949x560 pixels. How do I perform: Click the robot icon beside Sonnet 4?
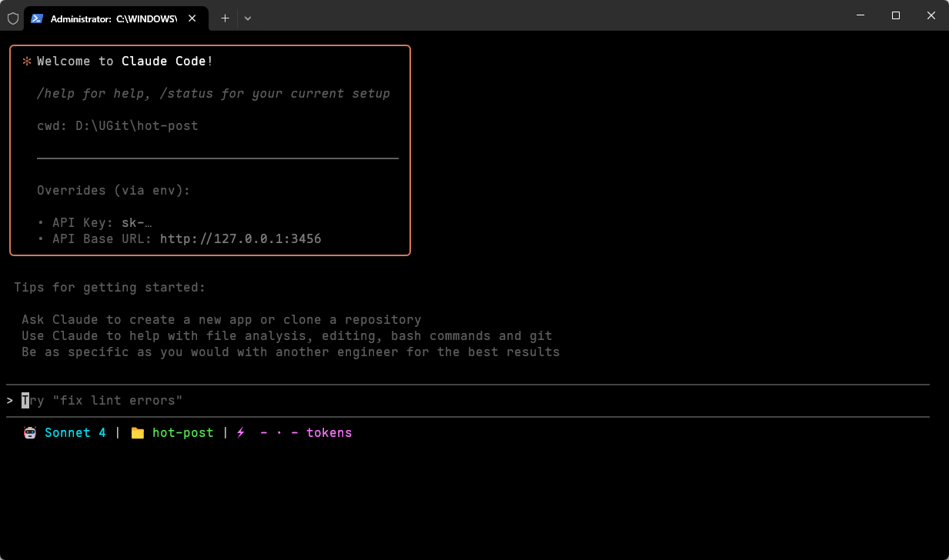(30, 433)
